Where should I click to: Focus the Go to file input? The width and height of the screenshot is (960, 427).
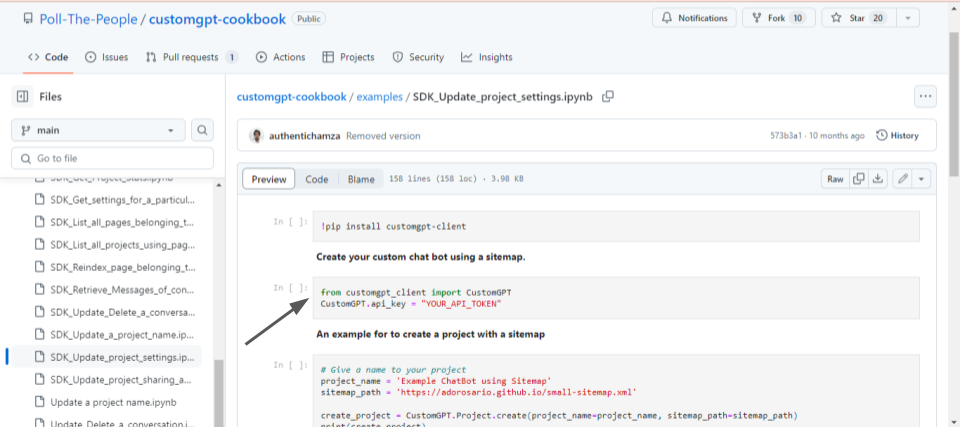pos(113,158)
